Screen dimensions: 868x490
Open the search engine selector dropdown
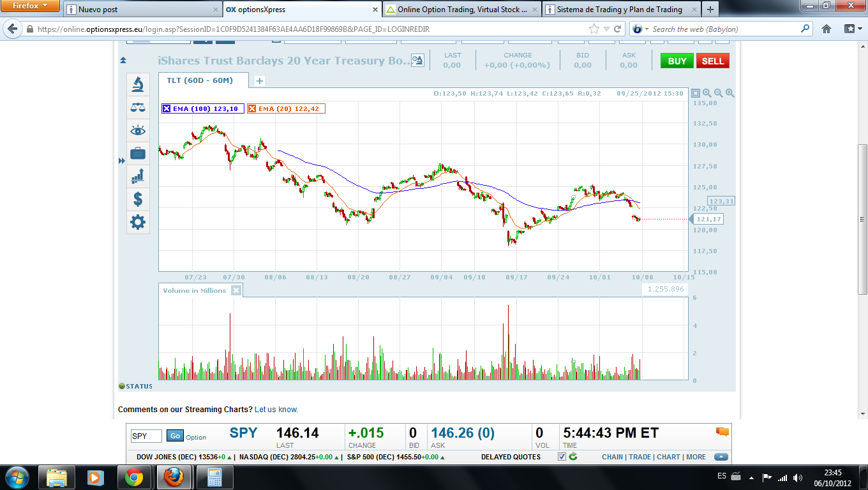(x=640, y=29)
